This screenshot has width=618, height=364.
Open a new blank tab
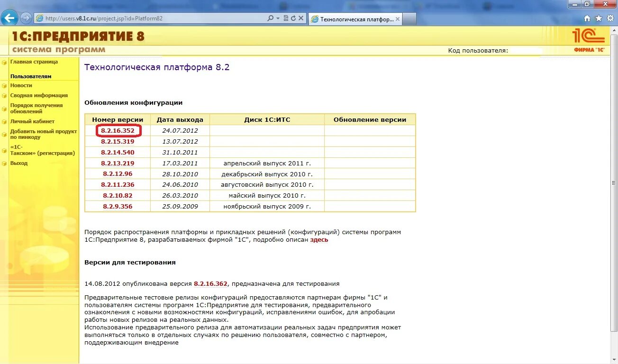(x=409, y=19)
